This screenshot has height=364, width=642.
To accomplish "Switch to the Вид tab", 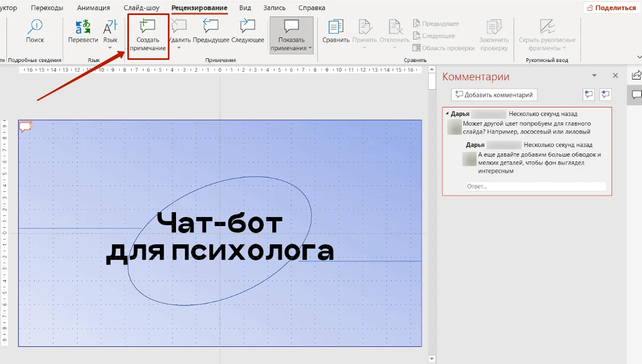I will pyautogui.click(x=245, y=8).
